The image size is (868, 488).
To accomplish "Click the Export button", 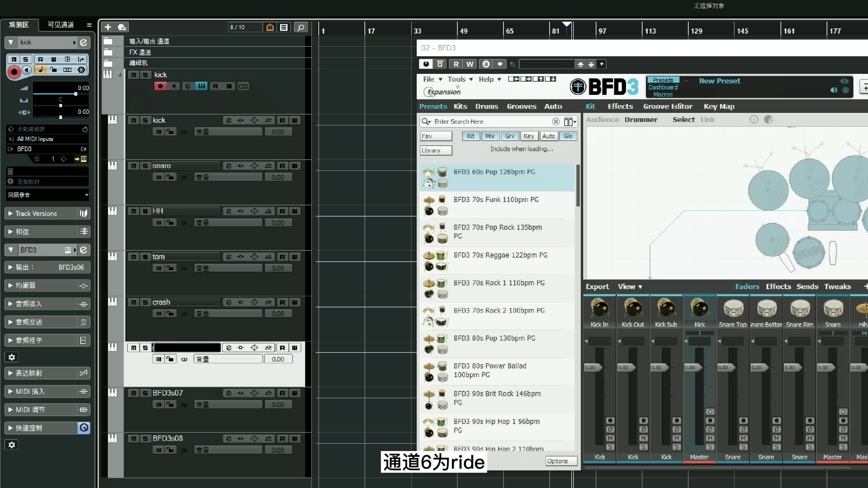I will (x=597, y=287).
